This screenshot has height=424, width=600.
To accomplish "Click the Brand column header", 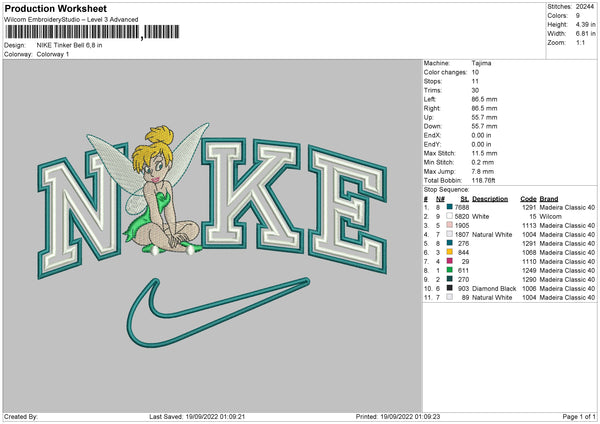I will pos(549,199).
